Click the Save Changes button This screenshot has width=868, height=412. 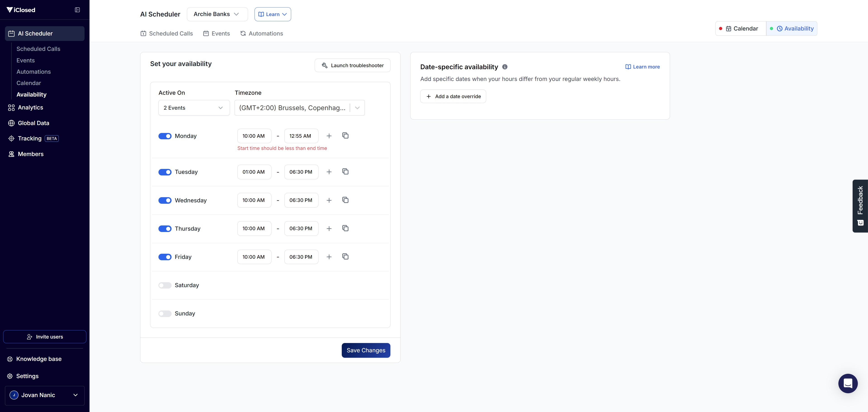[x=366, y=350]
